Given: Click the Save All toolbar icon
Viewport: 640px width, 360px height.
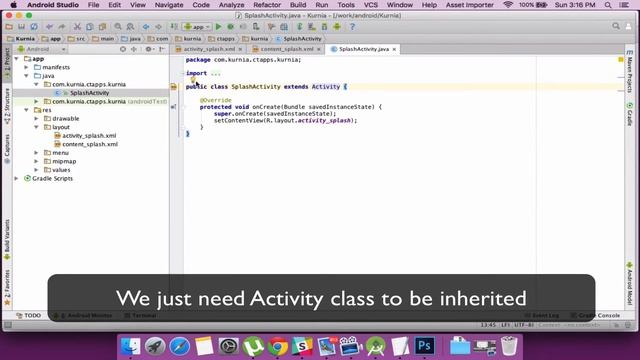Looking at the screenshot, I should 21,27.
